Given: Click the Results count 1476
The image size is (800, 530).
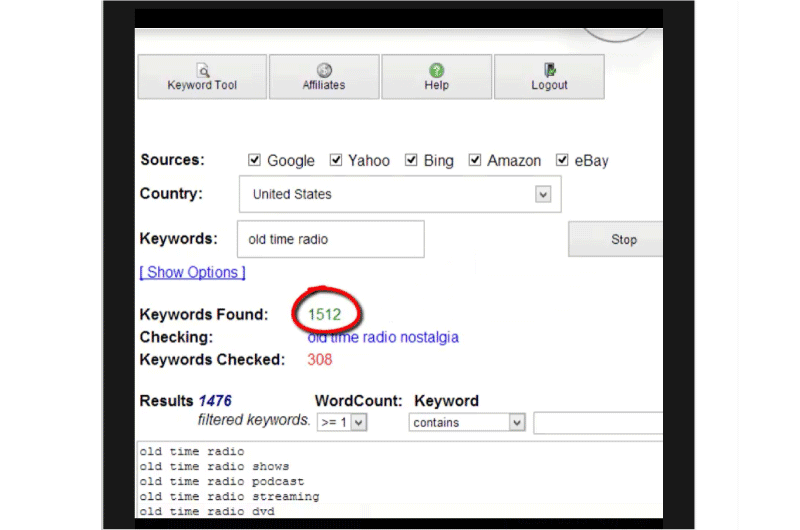Looking at the screenshot, I should pos(215,401).
